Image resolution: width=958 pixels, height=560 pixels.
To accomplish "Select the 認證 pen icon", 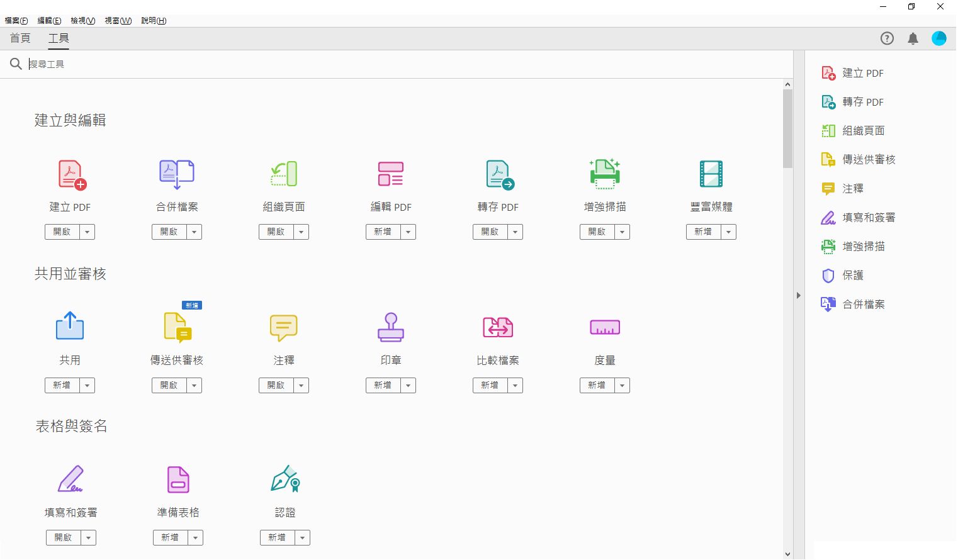I will [x=285, y=479].
